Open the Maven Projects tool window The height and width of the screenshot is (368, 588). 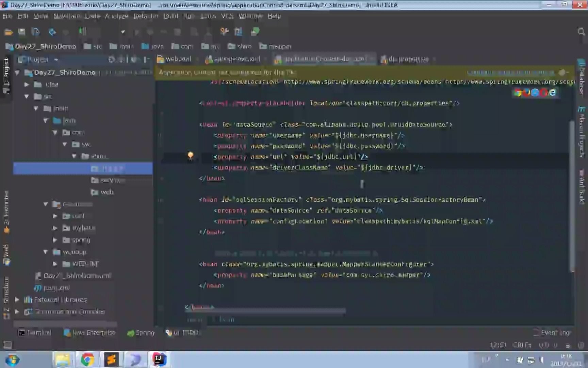tap(582, 132)
